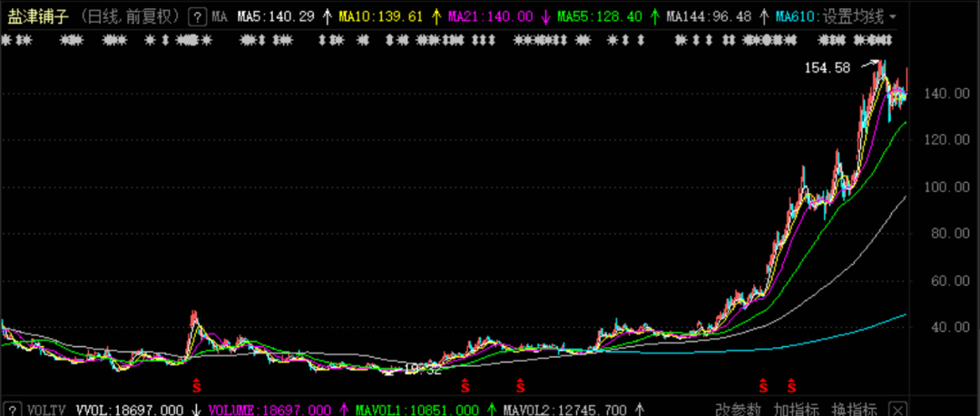
Task: Select the green MA55:128.40 value
Action: point(600,17)
